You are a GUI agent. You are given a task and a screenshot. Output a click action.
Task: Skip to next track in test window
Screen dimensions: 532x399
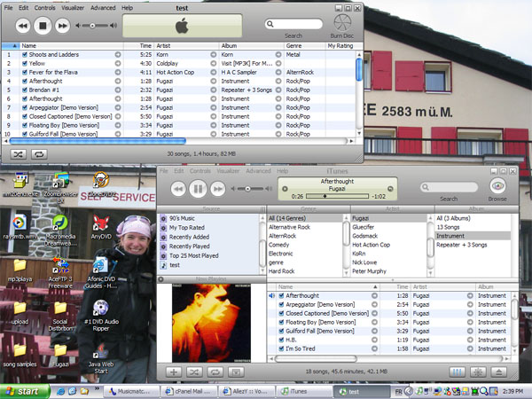(63, 26)
